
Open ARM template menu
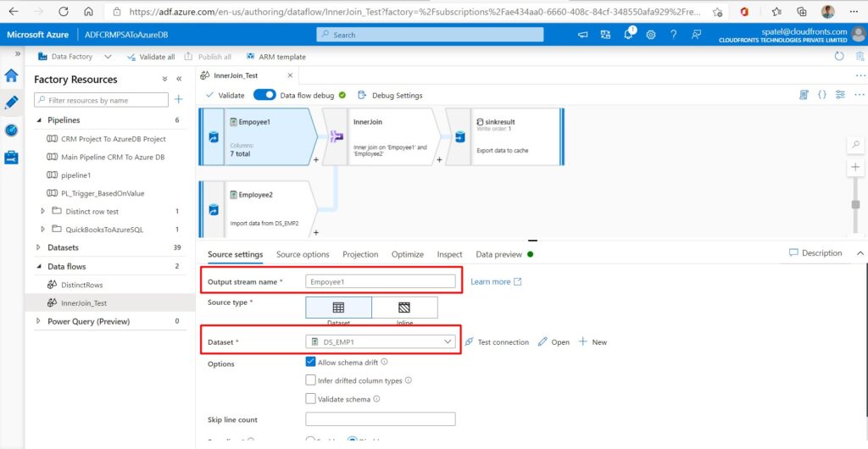[x=276, y=57]
